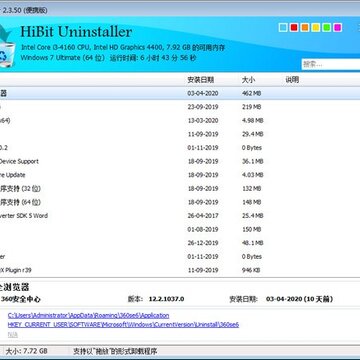Pick the yellow theme color swatch
This screenshot has width=360, height=360.
(316, 28)
